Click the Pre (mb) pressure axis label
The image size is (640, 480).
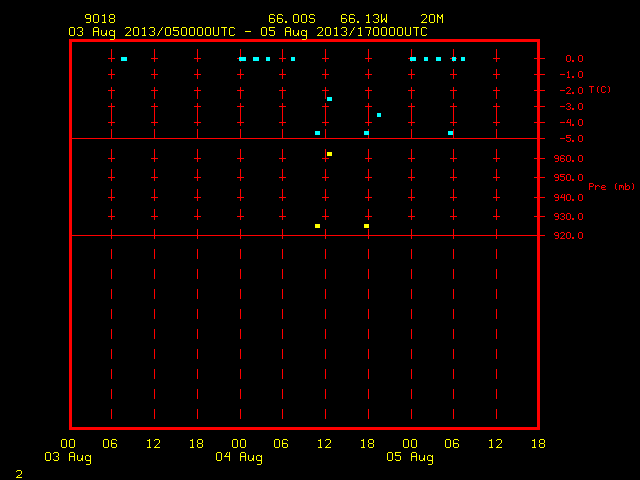pyautogui.click(x=611, y=187)
